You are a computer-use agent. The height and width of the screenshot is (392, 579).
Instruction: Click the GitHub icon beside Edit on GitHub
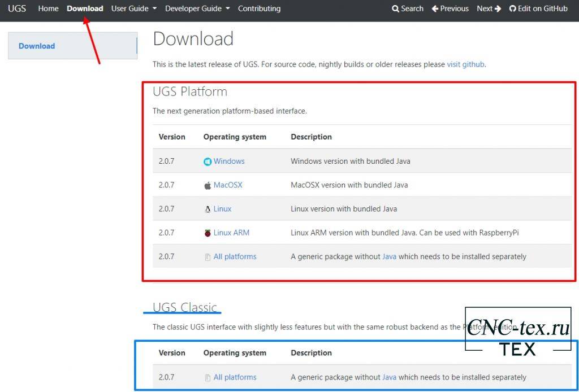(512, 8)
